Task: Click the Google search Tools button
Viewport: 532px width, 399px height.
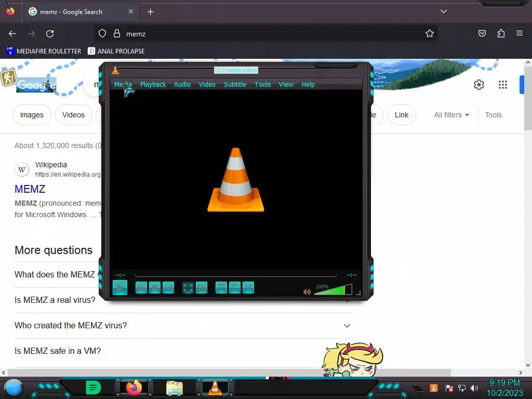Action: (x=493, y=115)
